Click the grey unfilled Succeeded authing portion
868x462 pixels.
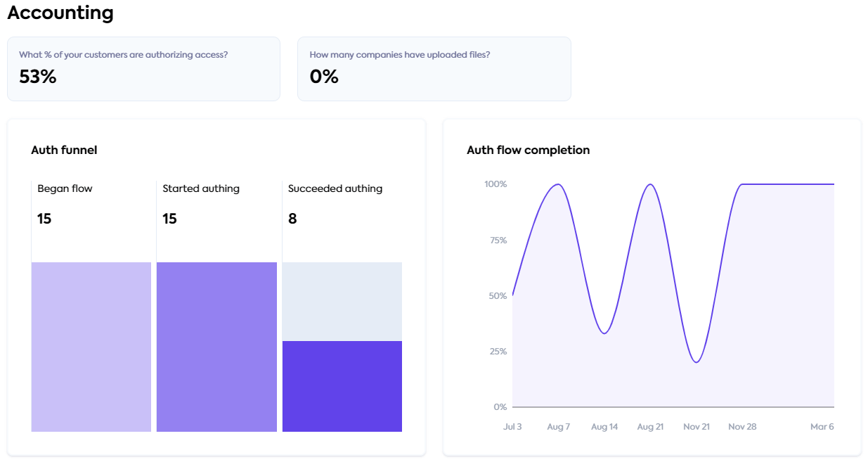click(342, 301)
